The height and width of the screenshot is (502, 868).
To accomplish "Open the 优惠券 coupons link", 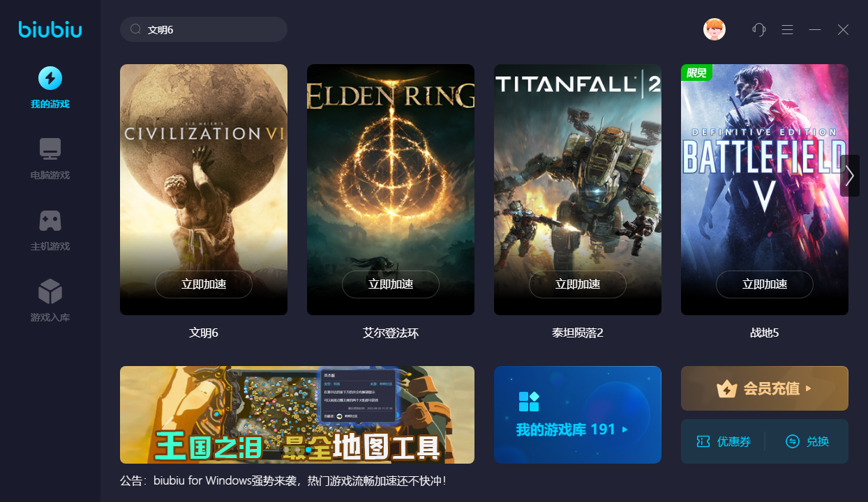I will [724, 441].
